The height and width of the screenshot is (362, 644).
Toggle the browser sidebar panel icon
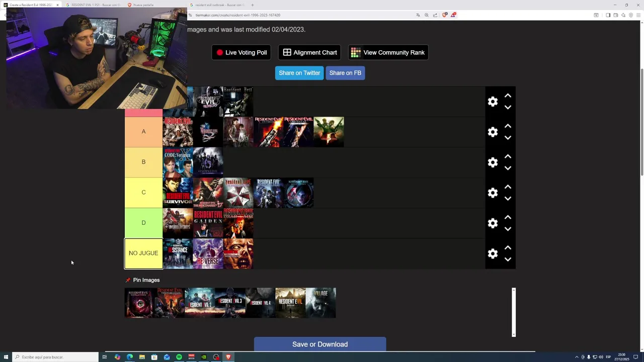608,15
